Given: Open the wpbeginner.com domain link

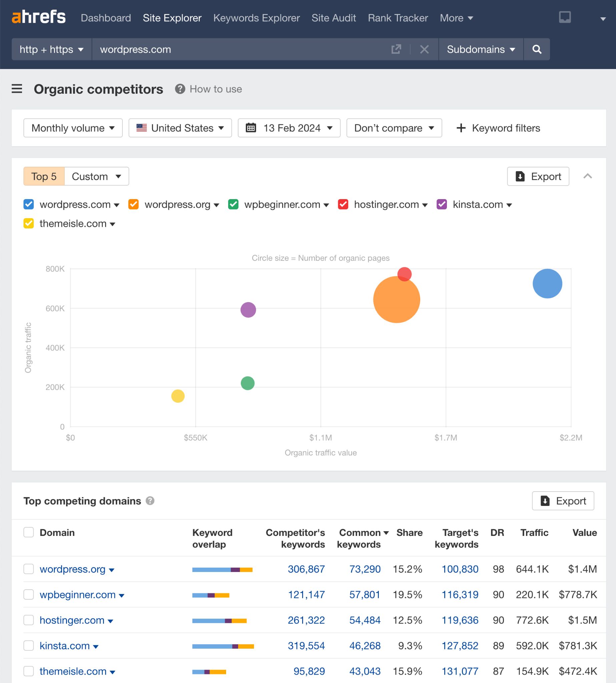Looking at the screenshot, I should (77, 595).
